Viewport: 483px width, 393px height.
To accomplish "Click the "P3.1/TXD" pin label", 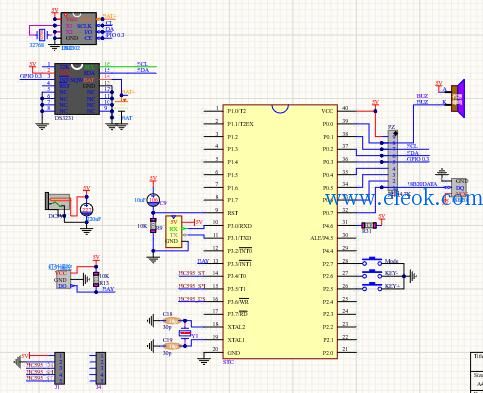I will click(239, 238).
